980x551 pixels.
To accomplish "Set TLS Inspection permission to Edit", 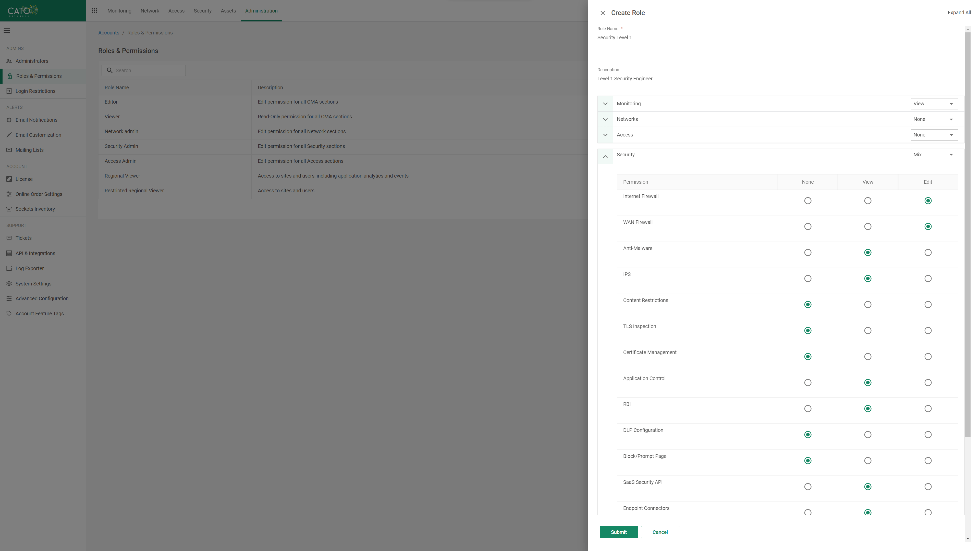I will click(928, 330).
